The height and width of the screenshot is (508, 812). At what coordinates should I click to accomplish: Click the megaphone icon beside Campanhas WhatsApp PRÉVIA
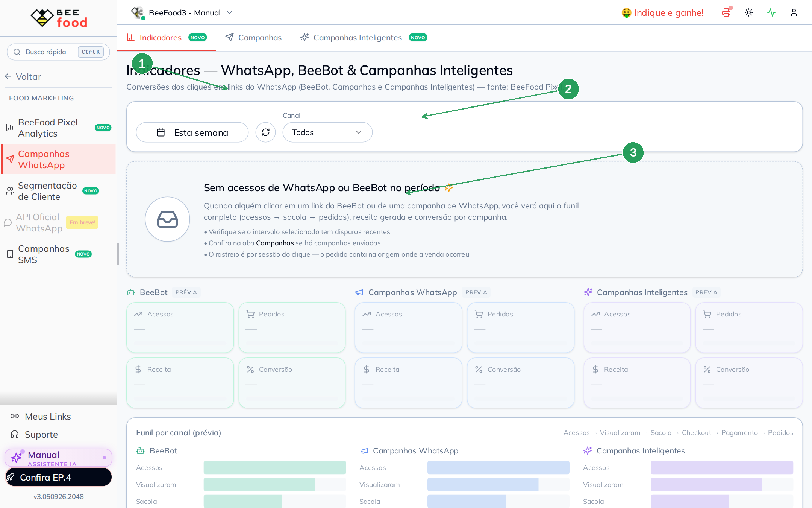[x=359, y=292]
